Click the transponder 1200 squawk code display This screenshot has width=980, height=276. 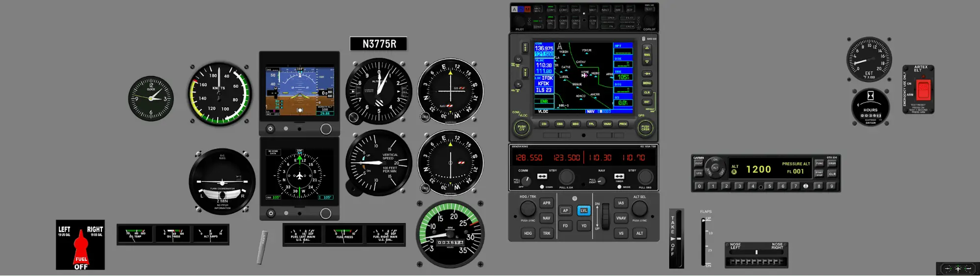point(758,170)
